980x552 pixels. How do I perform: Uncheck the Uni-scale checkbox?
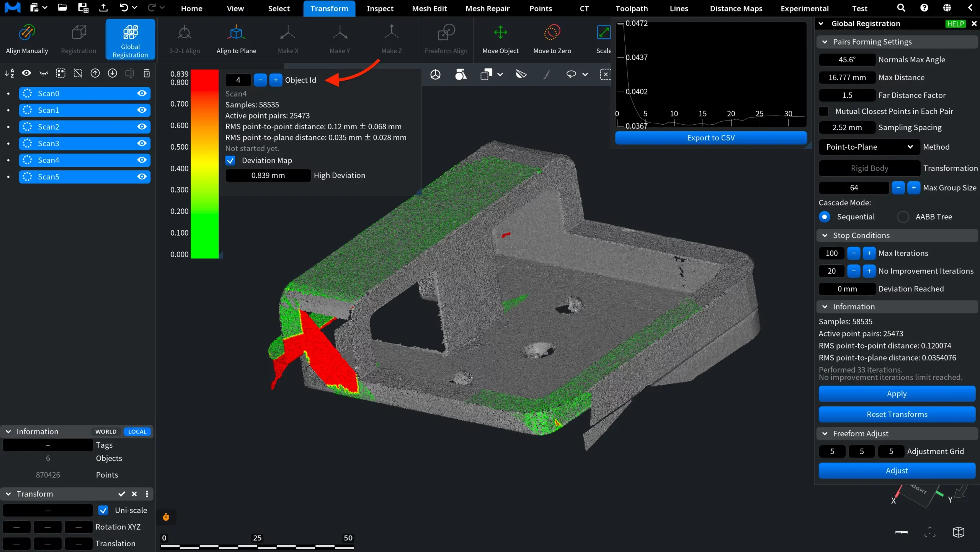(103, 510)
